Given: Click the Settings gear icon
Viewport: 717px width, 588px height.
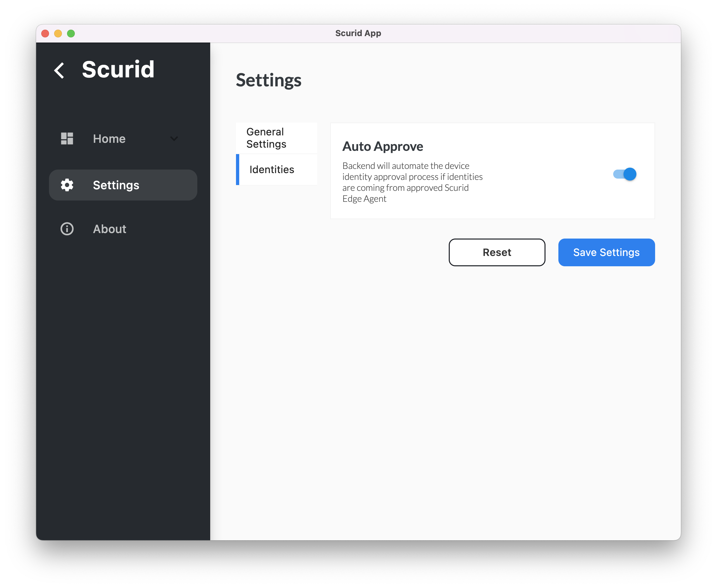Looking at the screenshot, I should click(67, 185).
